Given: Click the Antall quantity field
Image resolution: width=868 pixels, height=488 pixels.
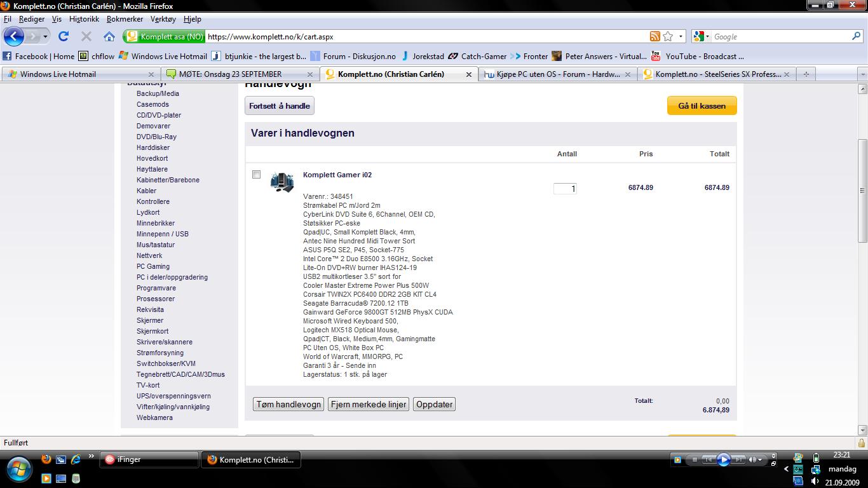Looking at the screenshot, I should 565,188.
